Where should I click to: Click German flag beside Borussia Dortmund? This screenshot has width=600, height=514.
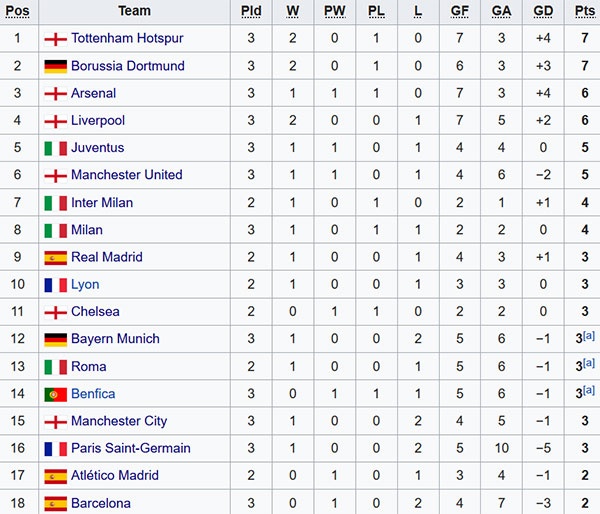point(55,66)
